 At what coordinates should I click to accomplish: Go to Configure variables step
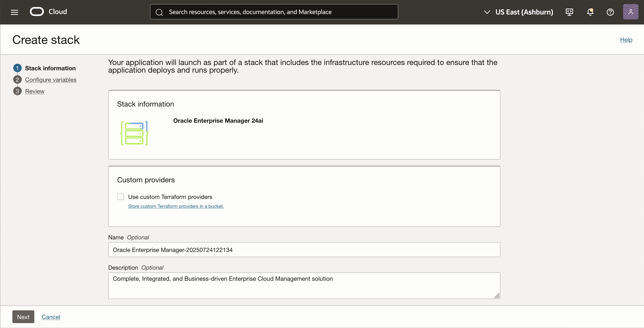tap(51, 80)
